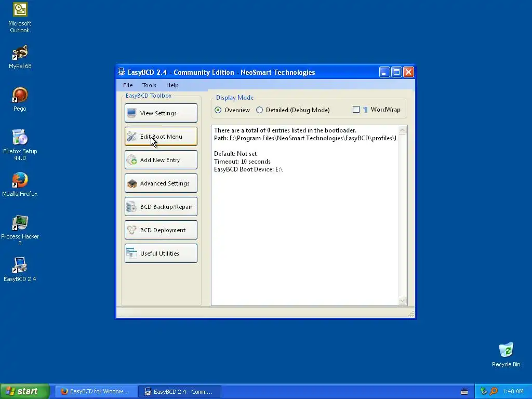532x399 pixels.
Task: Open BCD Deployment section
Action: [x=161, y=230]
